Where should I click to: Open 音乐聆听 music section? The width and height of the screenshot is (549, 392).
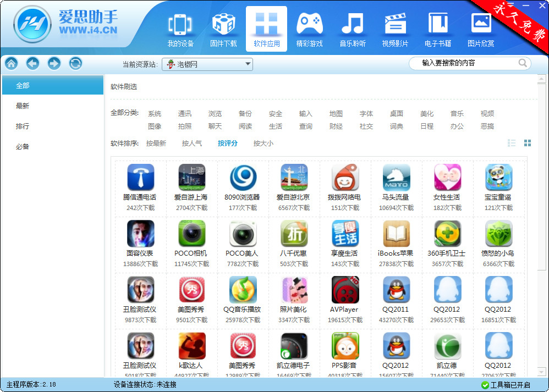coord(353,29)
